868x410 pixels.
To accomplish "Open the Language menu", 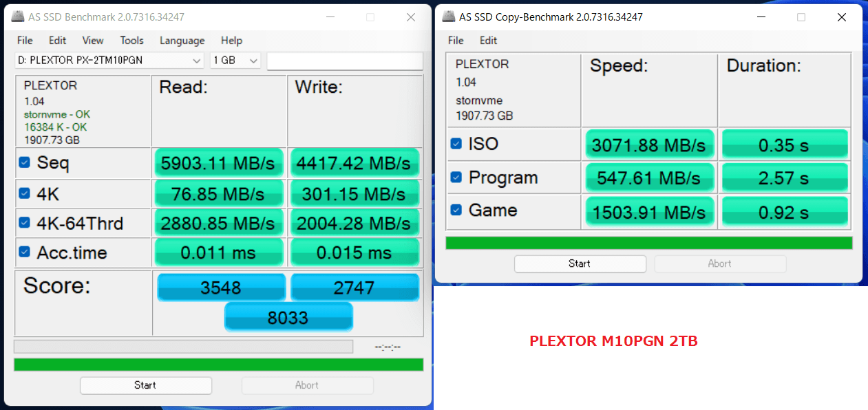I will 182,41.
